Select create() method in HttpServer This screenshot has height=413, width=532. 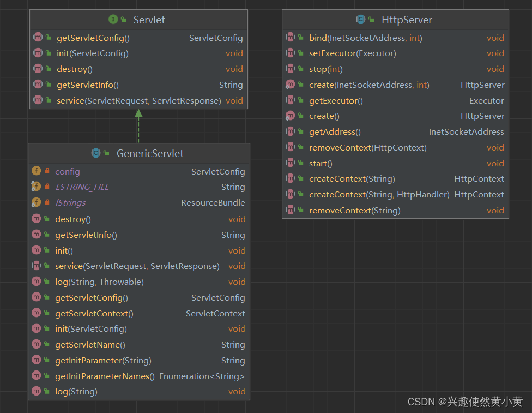point(324,116)
